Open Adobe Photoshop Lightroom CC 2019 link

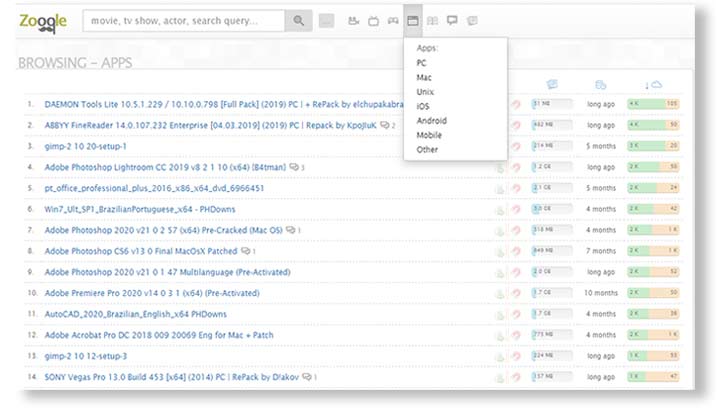pos(165,167)
